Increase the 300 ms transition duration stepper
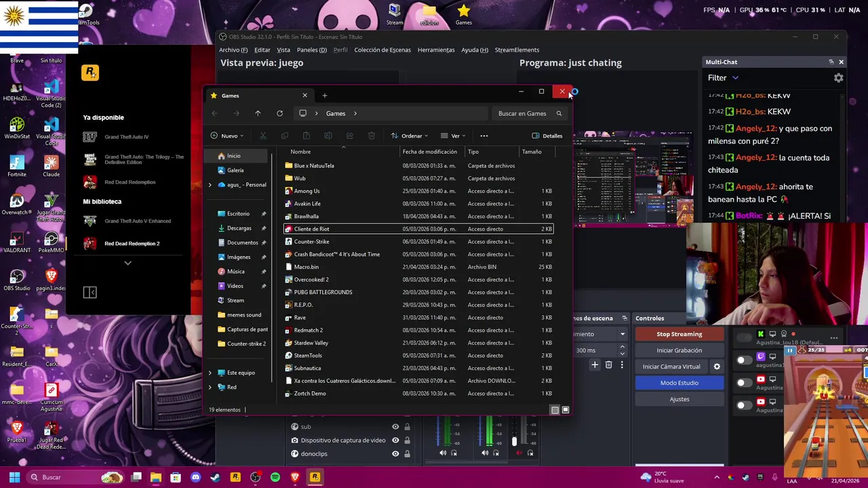868x488 pixels. pyautogui.click(x=622, y=347)
